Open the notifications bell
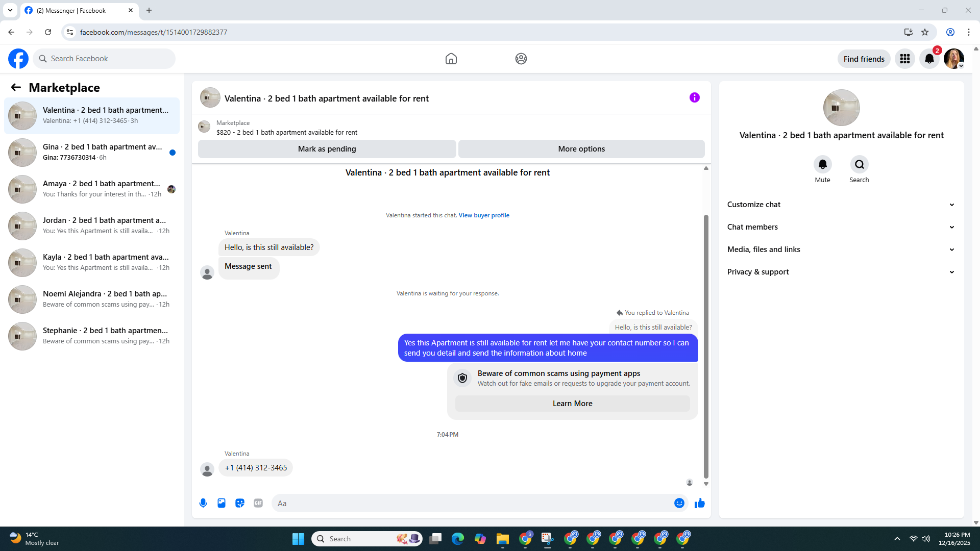 point(929,59)
